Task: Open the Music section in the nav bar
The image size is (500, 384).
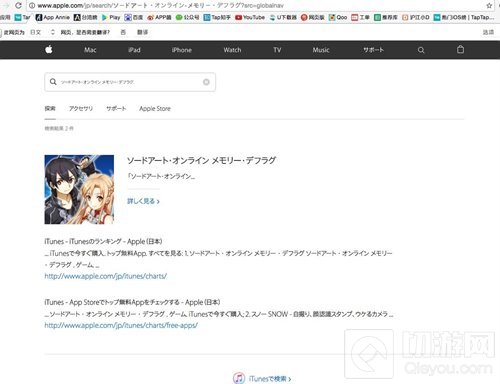Action: (321, 50)
